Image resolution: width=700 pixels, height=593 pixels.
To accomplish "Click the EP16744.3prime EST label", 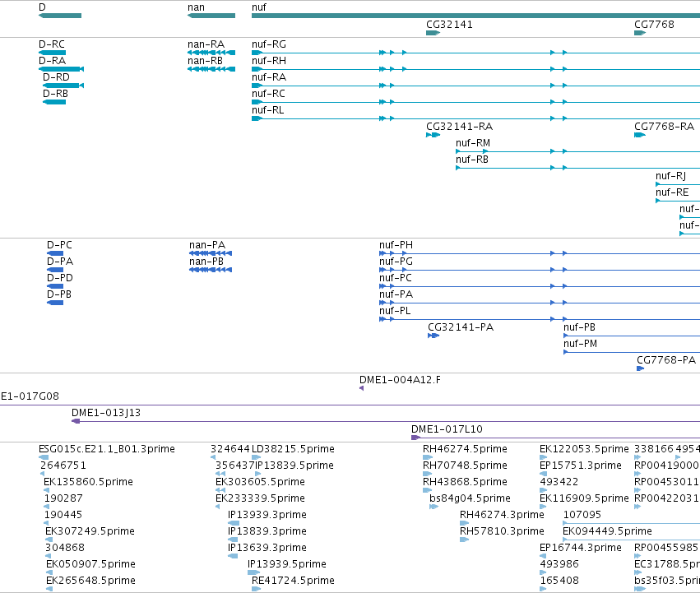I will (x=581, y=548).
